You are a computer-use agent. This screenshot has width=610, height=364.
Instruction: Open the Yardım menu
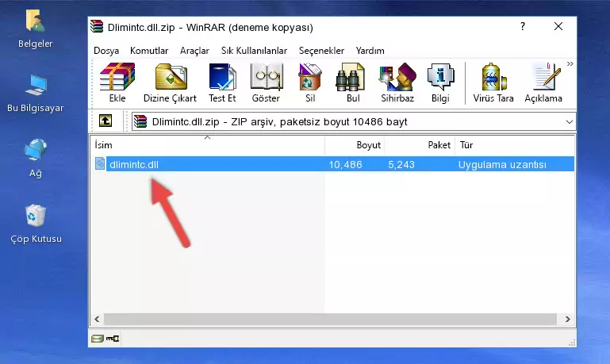[x=370, y=51]
